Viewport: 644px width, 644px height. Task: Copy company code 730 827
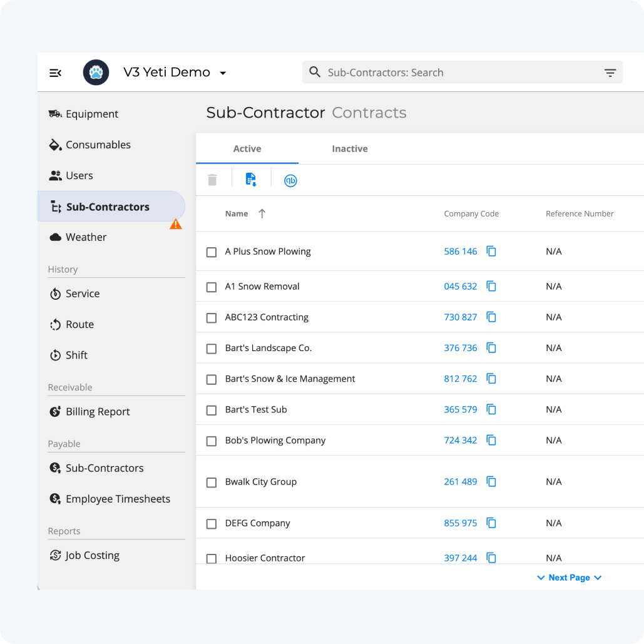point(491,317)
